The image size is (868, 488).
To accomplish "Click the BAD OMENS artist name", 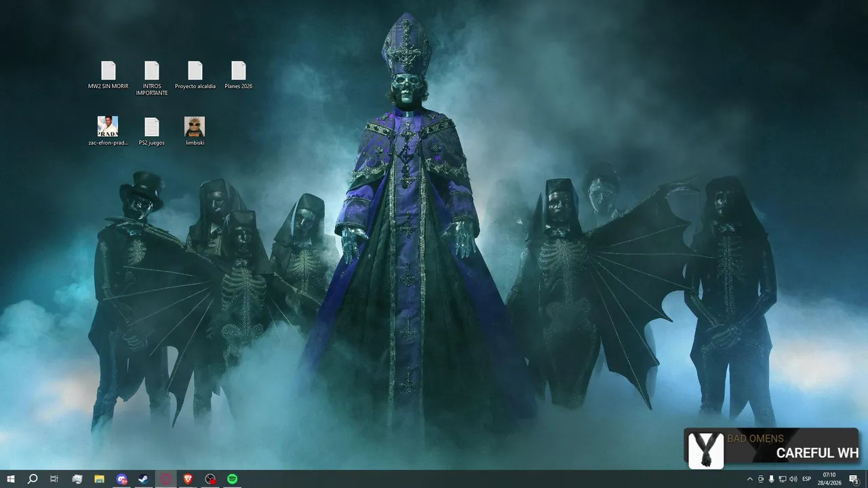I will coord(755,439).
